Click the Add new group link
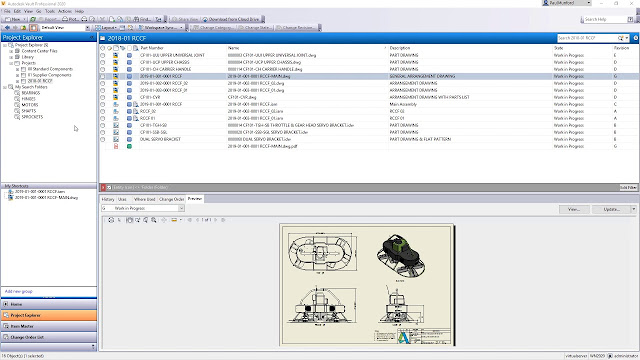 tap(18, 291)
